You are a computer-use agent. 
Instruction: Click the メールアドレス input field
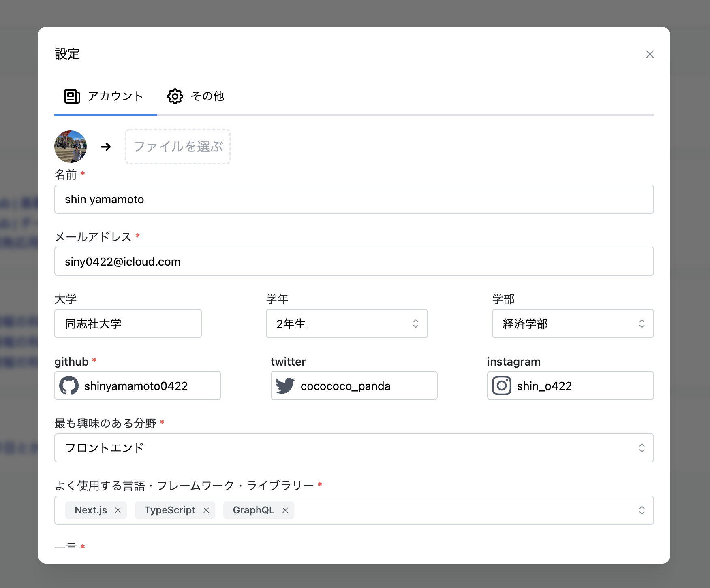[354, 261]
